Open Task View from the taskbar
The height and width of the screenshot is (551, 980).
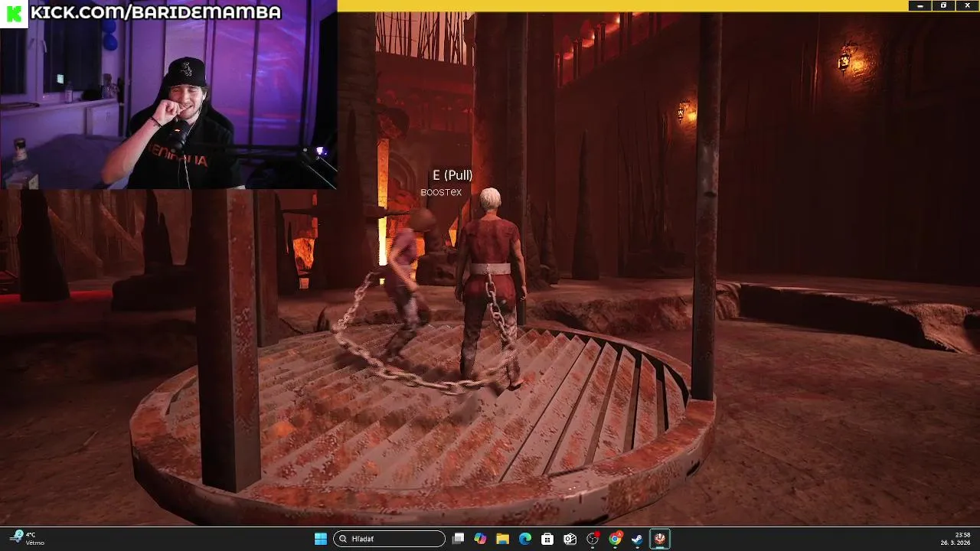(x=458, y=539)
